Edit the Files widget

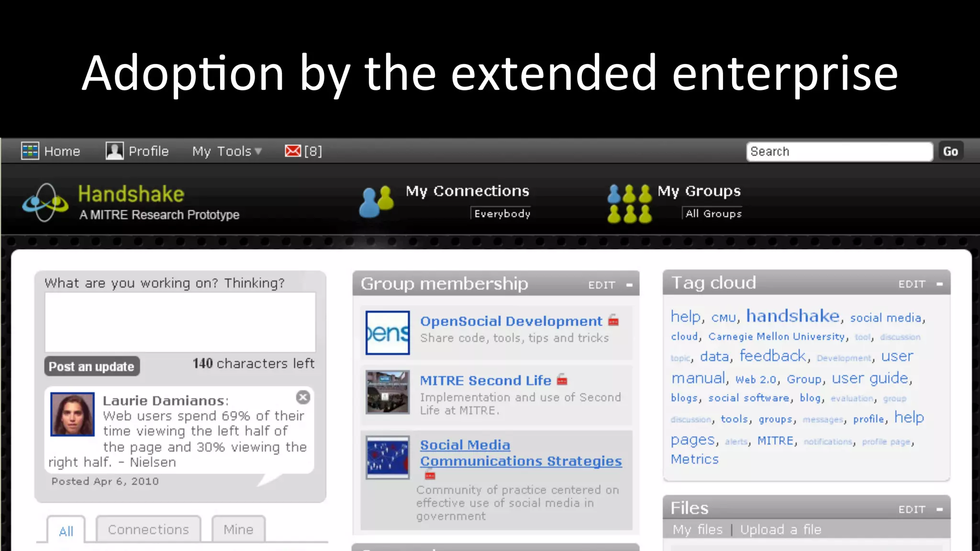912,509
